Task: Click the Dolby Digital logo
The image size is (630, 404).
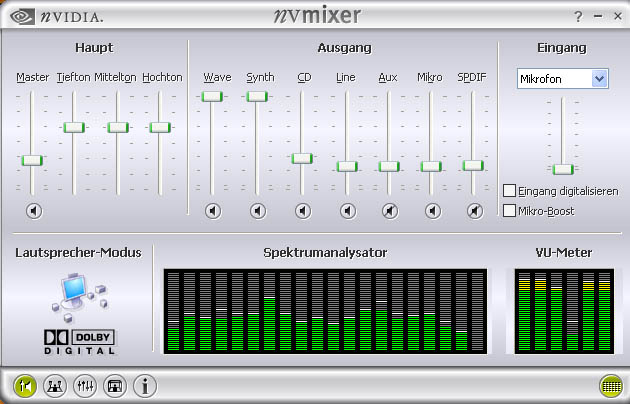Action: (x=79, y=342)
